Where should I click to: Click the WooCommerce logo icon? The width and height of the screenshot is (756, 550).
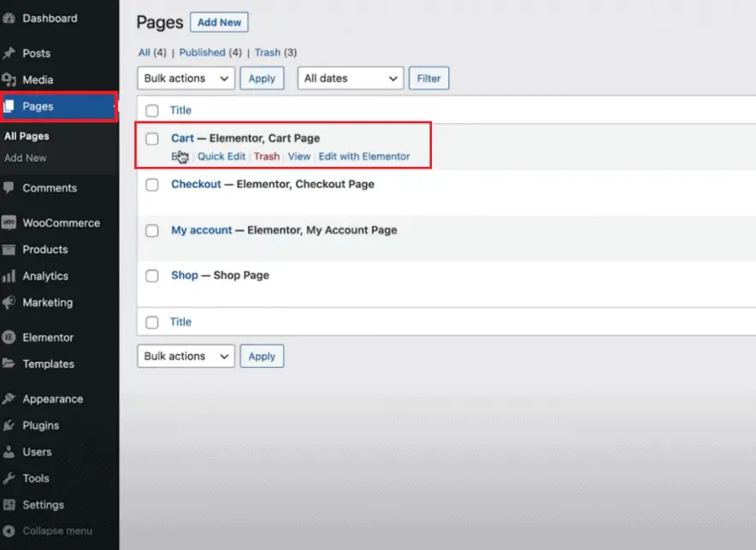pos(9,222)
